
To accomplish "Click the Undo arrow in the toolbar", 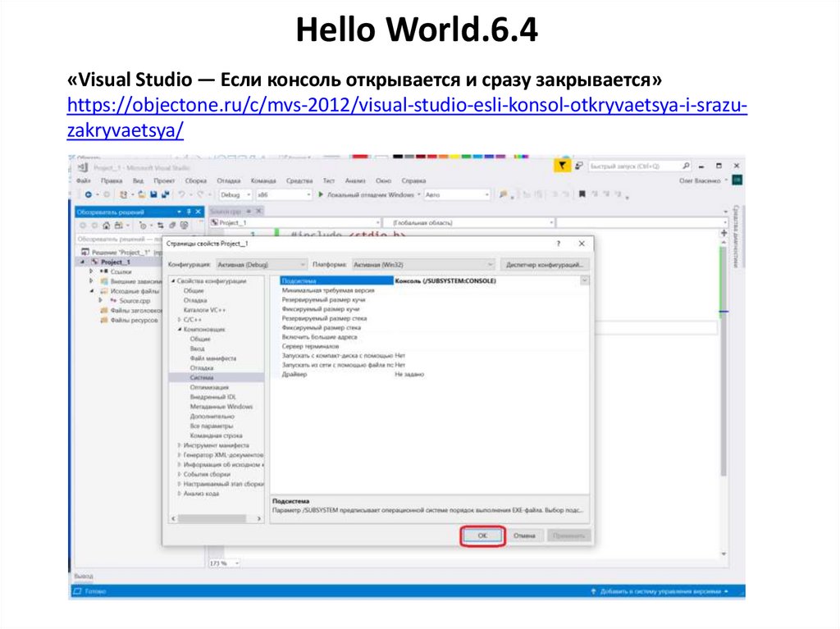I will pyautogui.click(x=181, y=194).
